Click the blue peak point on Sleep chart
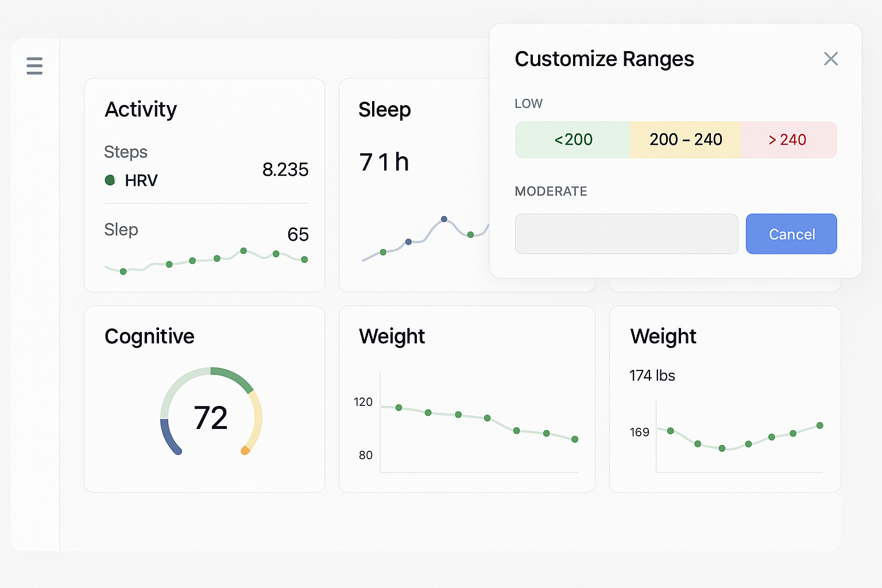 click(444, 219)
